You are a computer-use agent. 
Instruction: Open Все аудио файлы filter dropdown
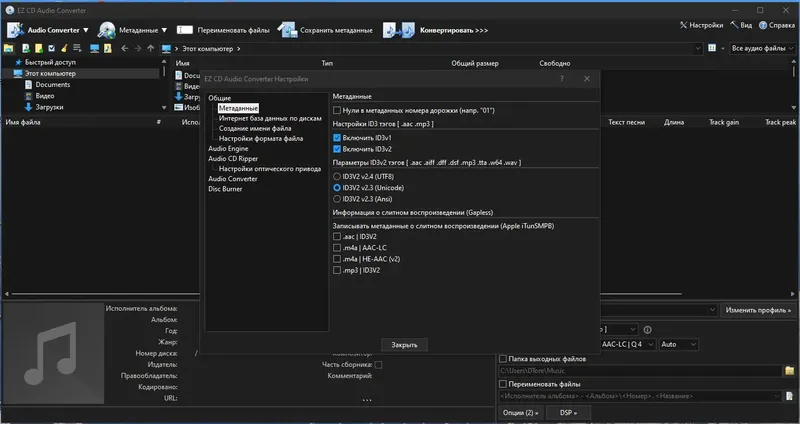point(763,48)
